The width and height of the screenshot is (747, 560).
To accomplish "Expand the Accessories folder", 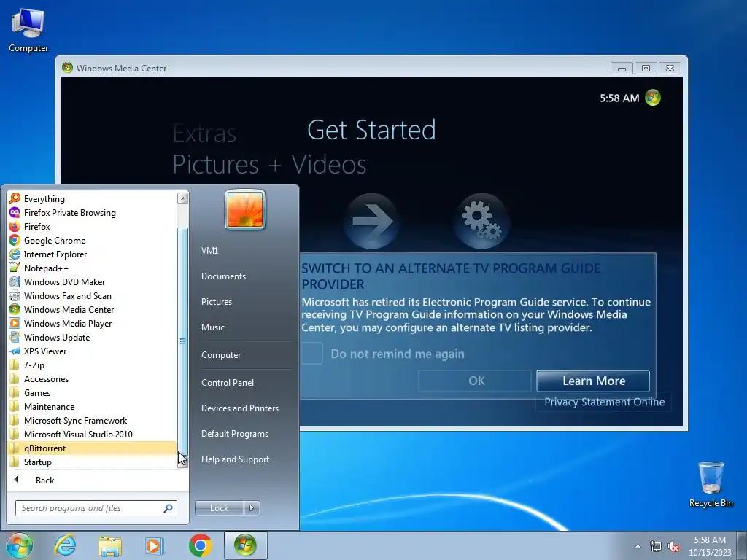I will [91, 379].
